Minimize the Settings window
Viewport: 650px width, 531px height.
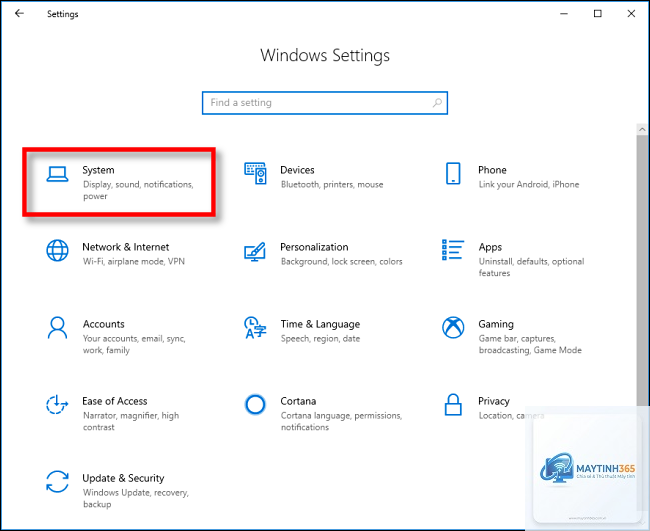(x=564, y=14)
